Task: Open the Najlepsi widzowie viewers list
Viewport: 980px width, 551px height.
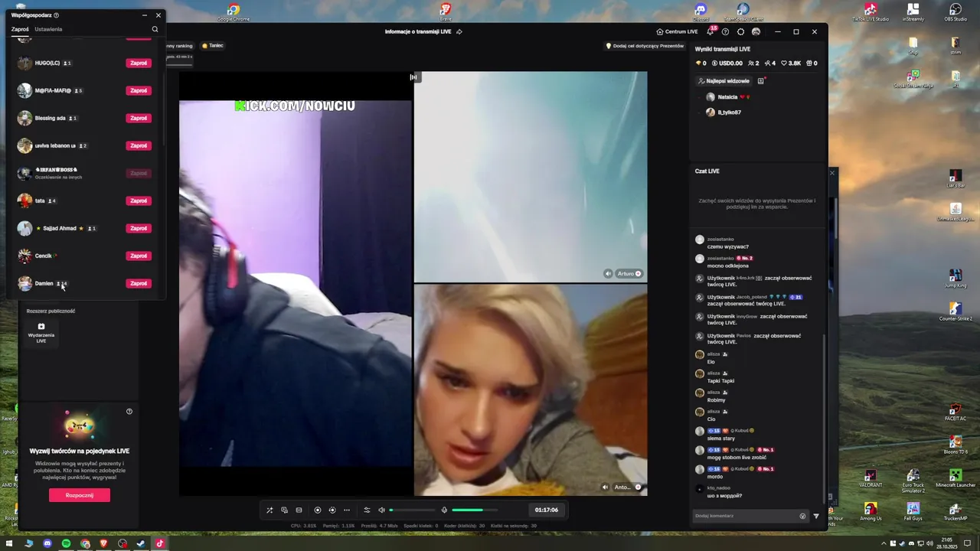Action: tap(724, 80)
